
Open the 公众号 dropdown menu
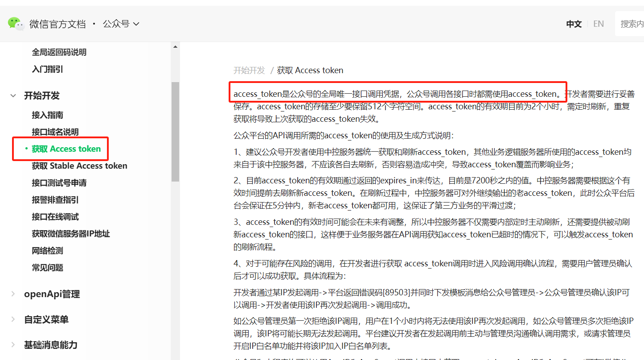[121, 24]
